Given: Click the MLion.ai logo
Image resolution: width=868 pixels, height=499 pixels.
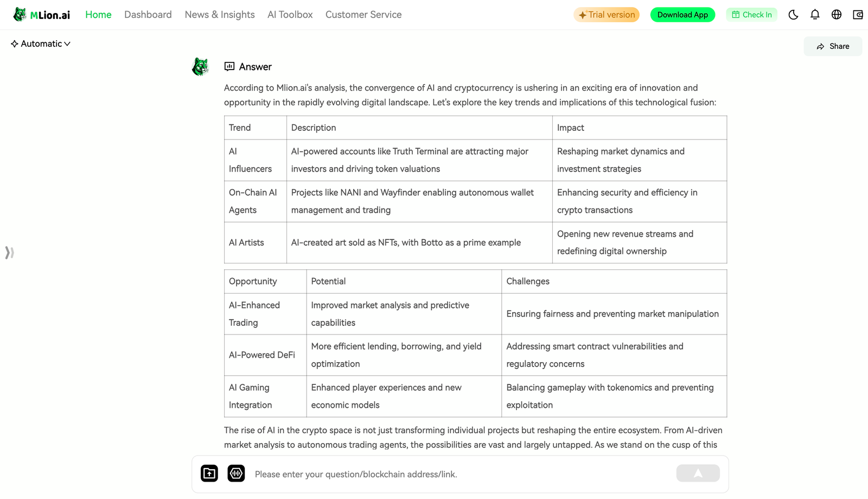Looking at the screenshot, I should point(42,15).
